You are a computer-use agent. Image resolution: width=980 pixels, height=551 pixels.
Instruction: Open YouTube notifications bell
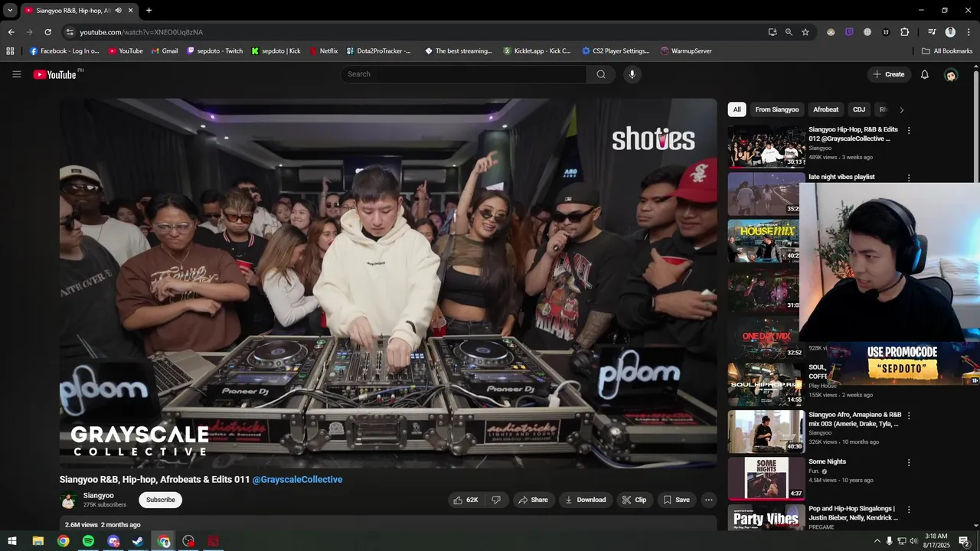pos(925,74)
